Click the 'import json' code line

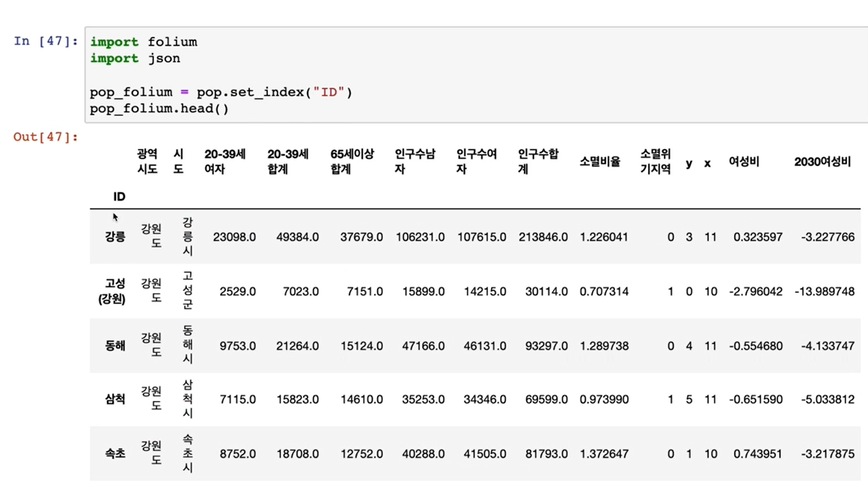(x=135, y=58)
